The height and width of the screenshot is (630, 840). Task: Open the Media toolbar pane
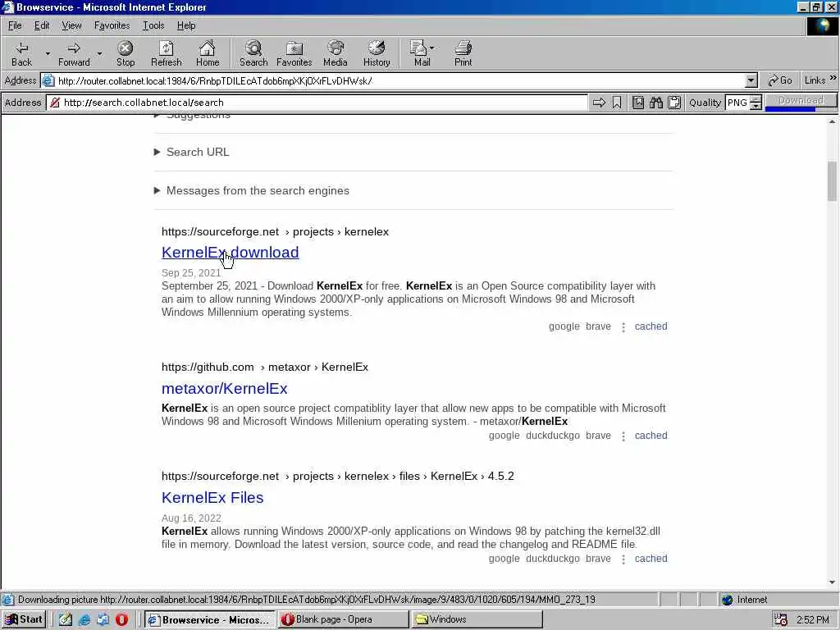336,53
